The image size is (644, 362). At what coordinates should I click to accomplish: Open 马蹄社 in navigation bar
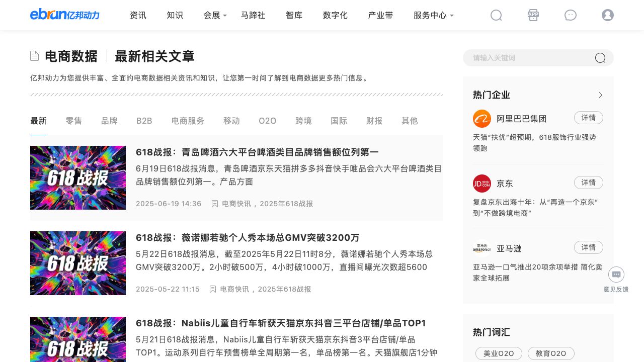253,15
